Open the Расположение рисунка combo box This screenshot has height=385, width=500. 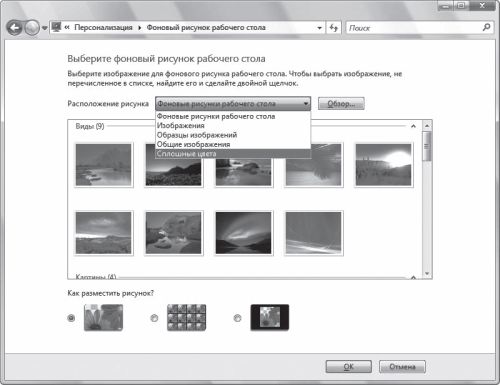coord(233,104)
